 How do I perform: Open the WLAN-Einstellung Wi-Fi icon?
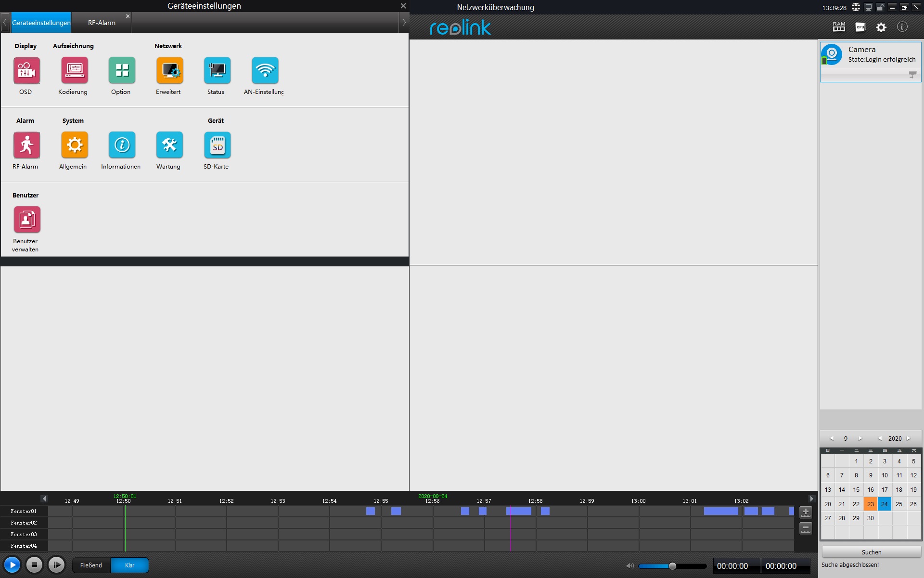point(265,71)
